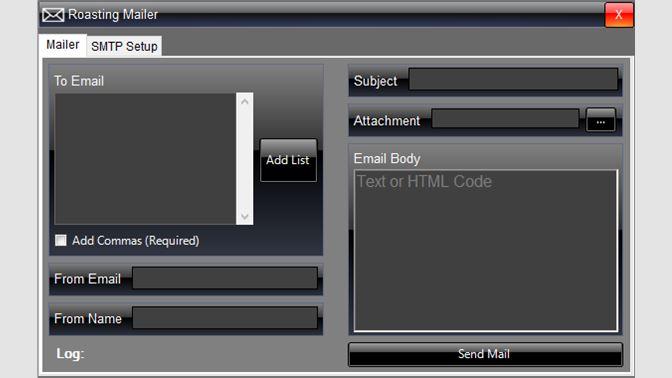This screenshot has height=378, width=672.
Task: Click inside the Email Body text area
Action: (x=486, y=251)
